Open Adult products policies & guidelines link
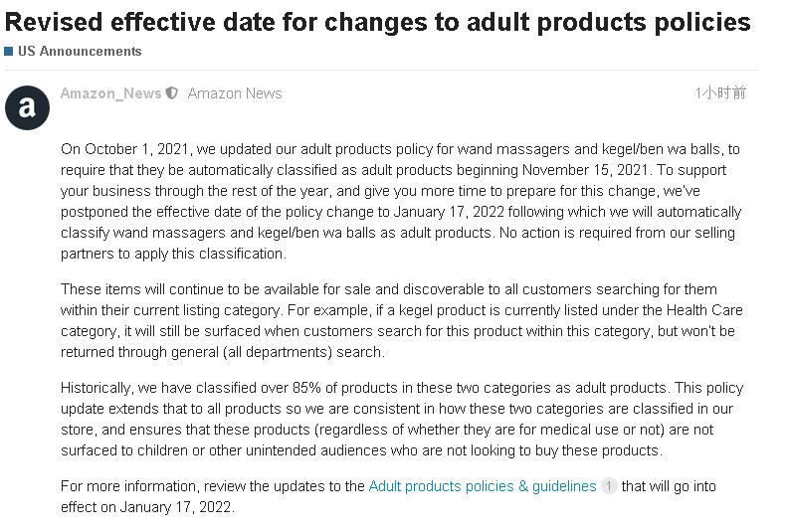 (483, 486)
